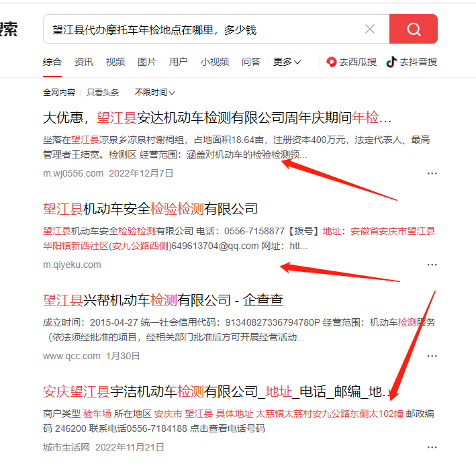Open more options for the 城市生活网 result
This screenshot has height=474, width=476.
click(x=432, y=447)
